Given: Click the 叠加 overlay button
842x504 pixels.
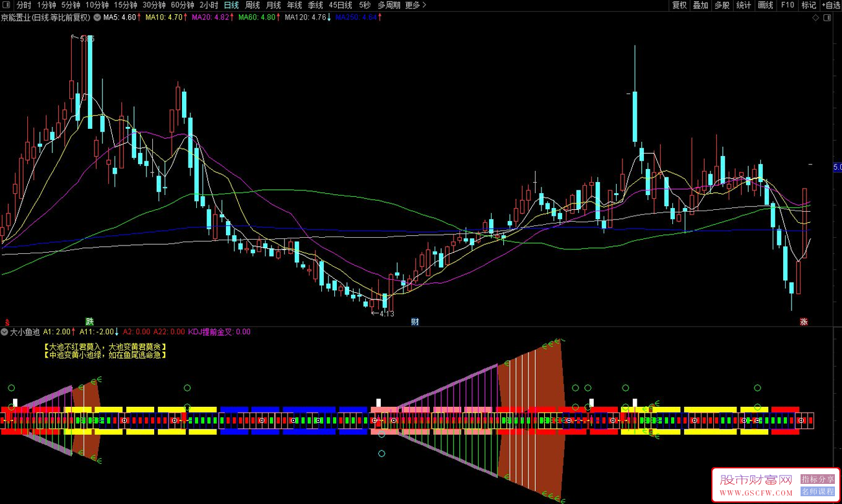Looking at the screenshot, I should tap(700, 5).
